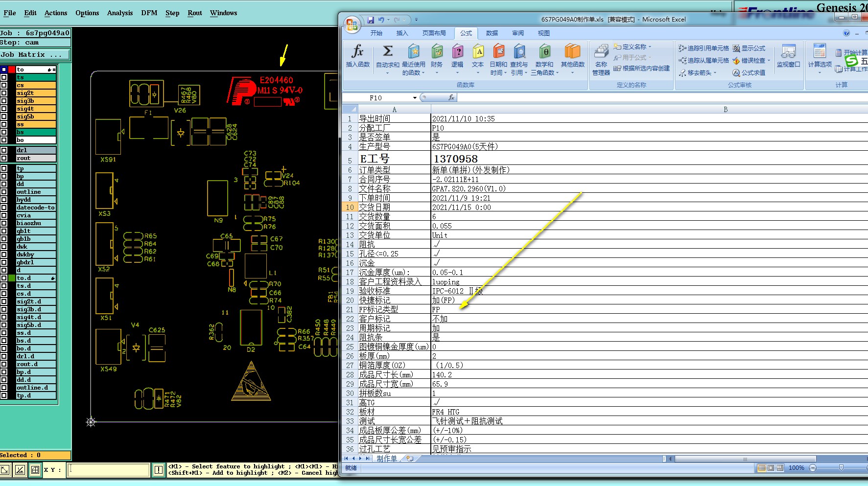Open the Analysis menu in Genesis

tap(119, 13)
